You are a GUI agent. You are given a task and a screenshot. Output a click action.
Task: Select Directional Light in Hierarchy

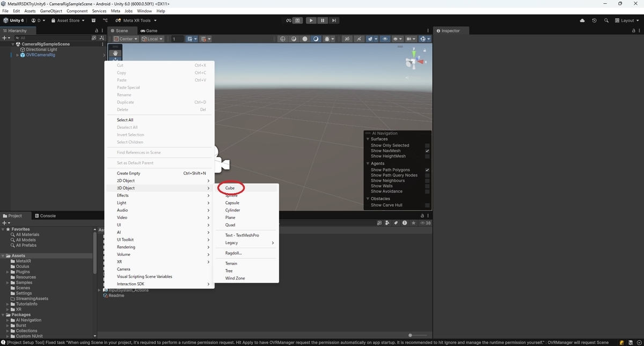41,49
